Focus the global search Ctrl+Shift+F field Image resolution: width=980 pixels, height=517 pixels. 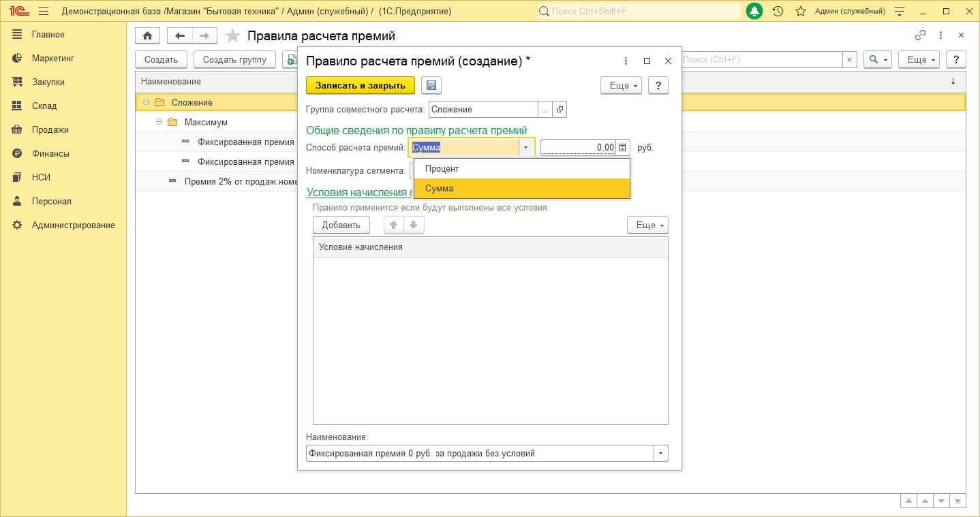click(639, 12)
